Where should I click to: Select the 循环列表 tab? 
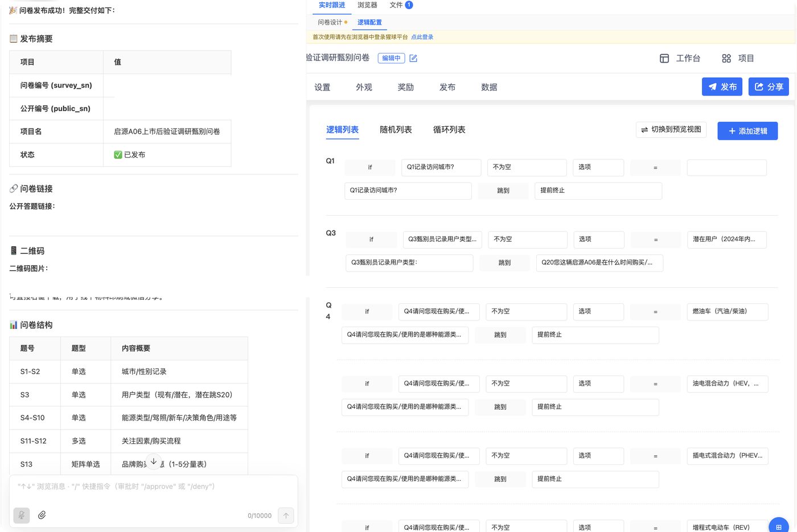449,130
